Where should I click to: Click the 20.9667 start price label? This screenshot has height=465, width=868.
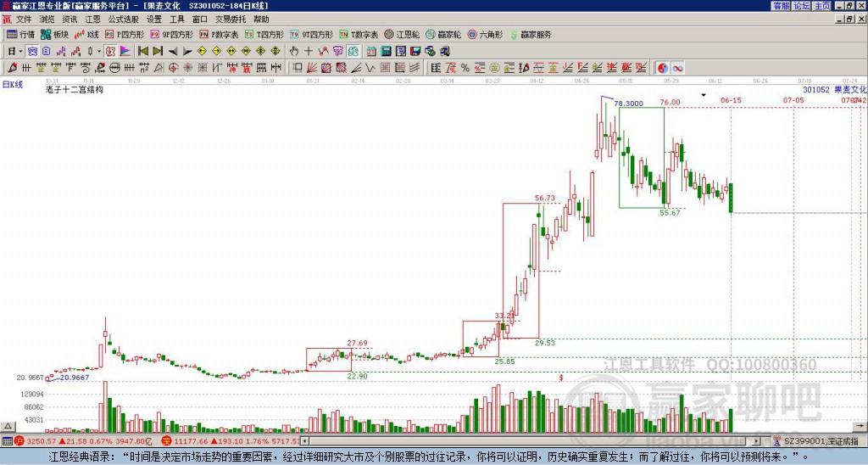[x=75, y=378]
